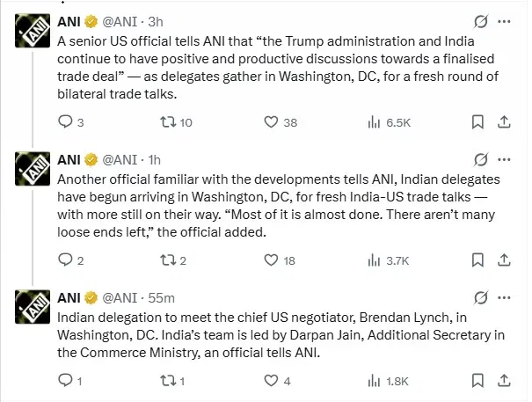The height and width of the screenshot is (402, 532).
Task: Click the Grok icon on 55m tweet
Action: click(x=480, y=297)
